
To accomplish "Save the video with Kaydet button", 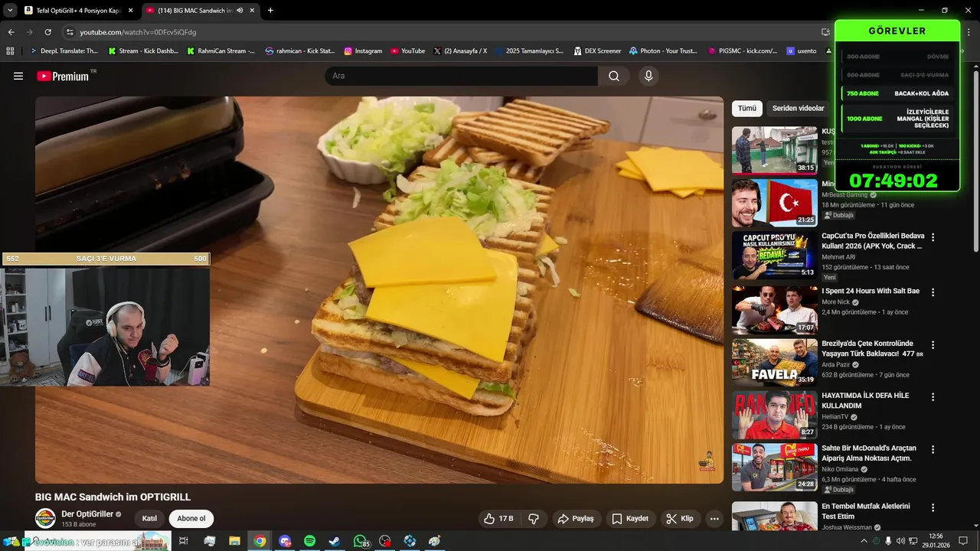I will [630, 519].
